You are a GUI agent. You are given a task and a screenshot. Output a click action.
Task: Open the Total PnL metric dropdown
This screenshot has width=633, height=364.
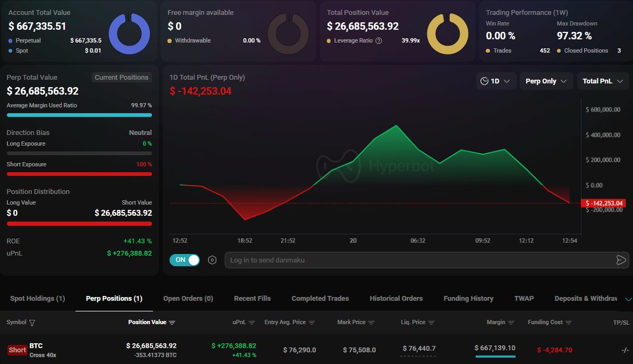[603, 81]
